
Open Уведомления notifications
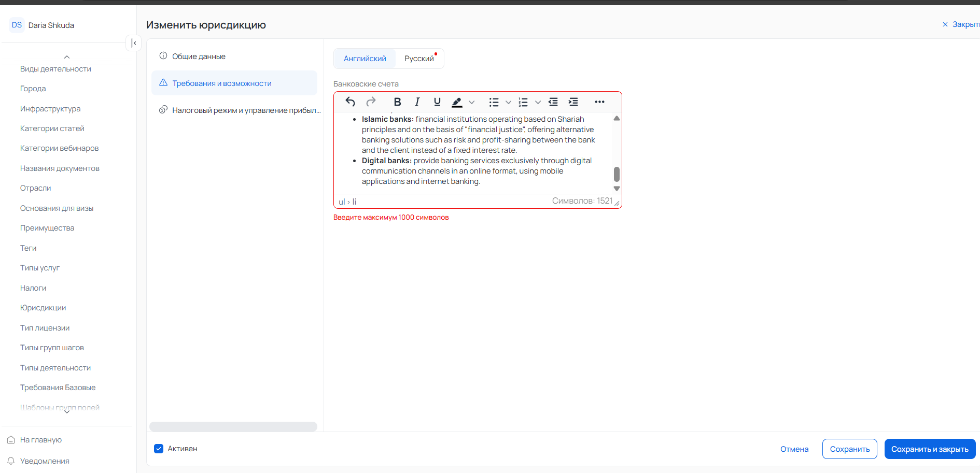point(45,461)
